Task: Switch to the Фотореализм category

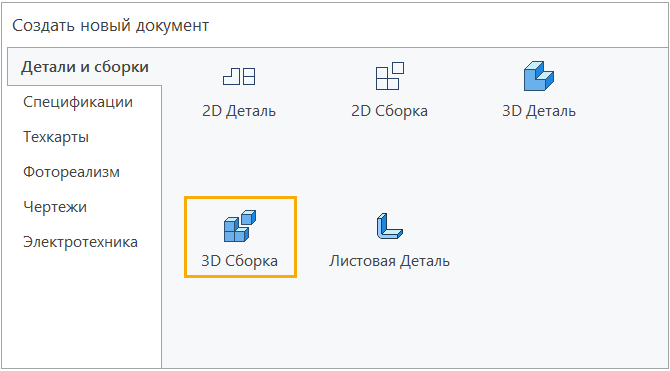Action: pos(71,172)
